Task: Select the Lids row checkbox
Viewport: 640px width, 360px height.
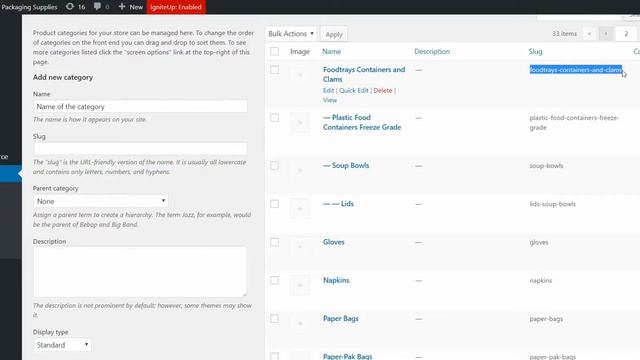Action: tap(274, 204)
